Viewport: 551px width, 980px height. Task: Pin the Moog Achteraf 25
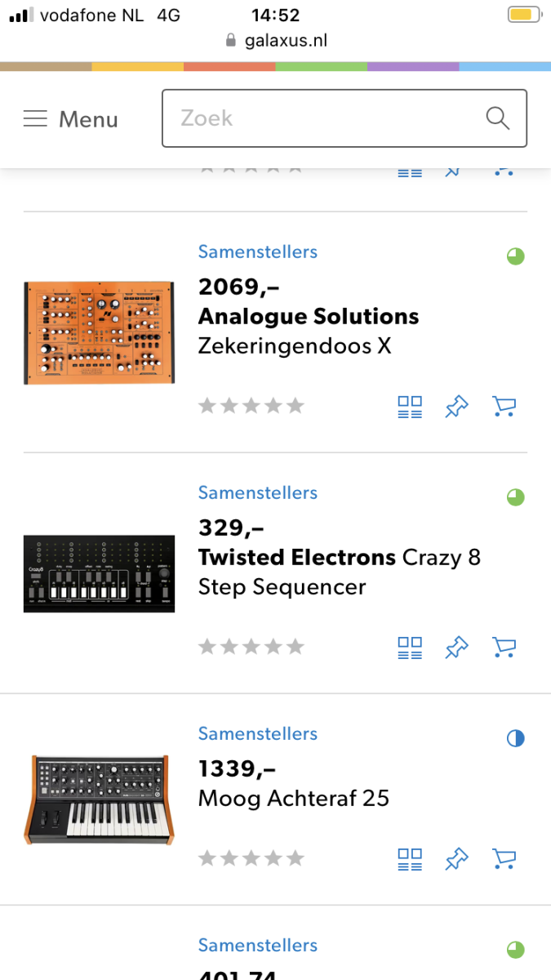[457, 858]
